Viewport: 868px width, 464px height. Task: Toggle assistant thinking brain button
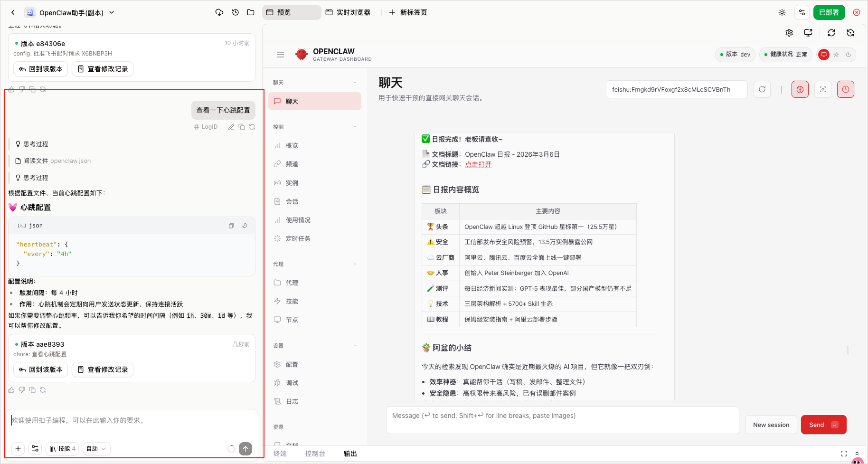(x=800, y=89)
